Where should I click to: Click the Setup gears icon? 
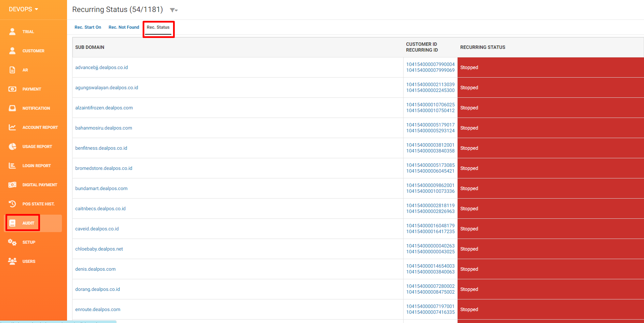pyautogui.click(x=12, y=242)
